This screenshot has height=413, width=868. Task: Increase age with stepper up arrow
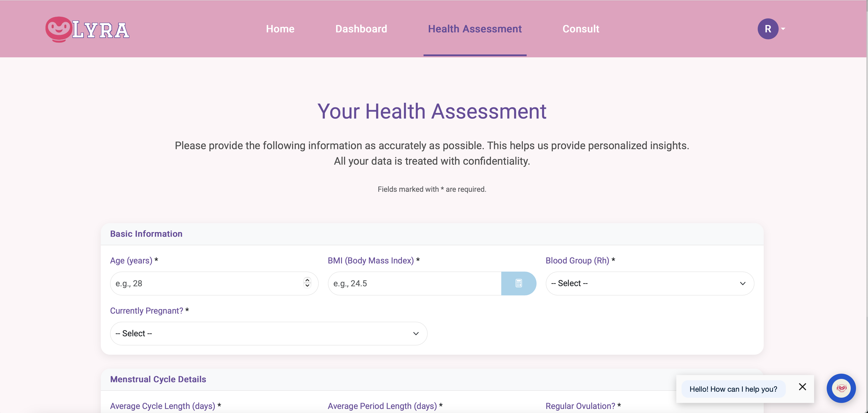pos(307,280)
